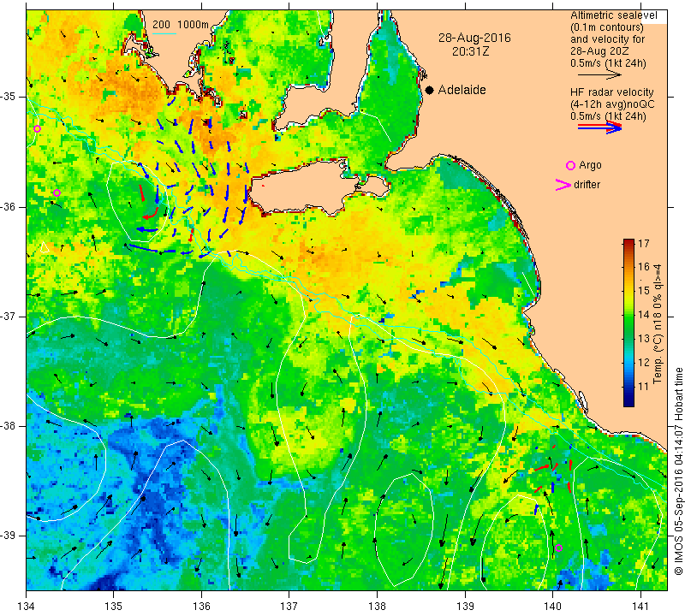The image size is (685, 616).
Task: Click the '(4-12h avg)noQC' legend text
Action: point(612,104)
